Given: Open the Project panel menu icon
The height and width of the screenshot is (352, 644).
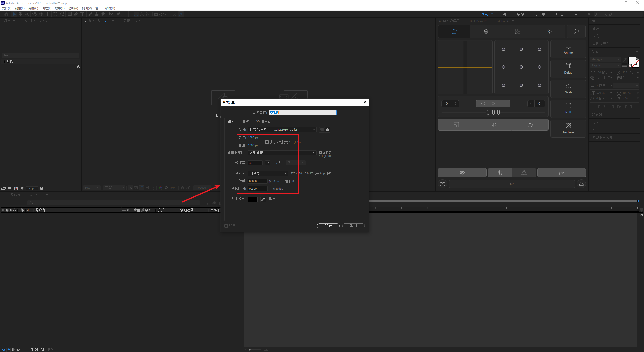Looking at the screenshot, I should point(14,21).
